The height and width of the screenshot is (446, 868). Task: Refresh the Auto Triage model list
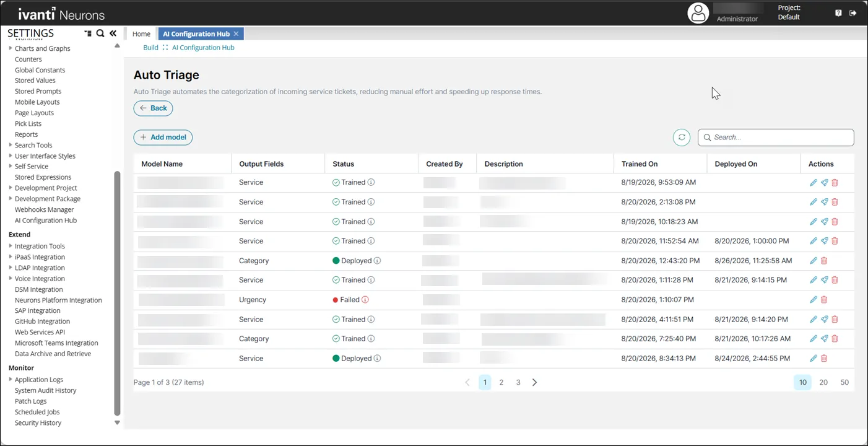click(682, 138)
